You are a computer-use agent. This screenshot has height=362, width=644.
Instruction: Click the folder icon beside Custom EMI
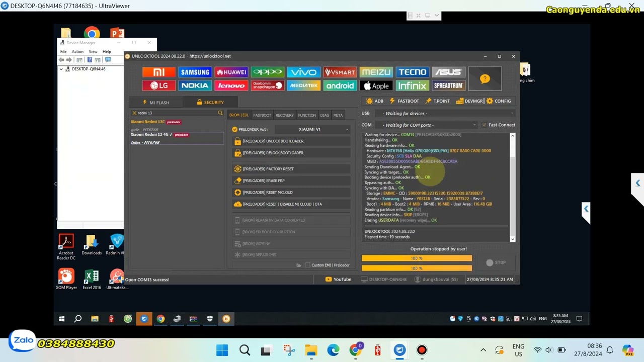coord(299,265)
